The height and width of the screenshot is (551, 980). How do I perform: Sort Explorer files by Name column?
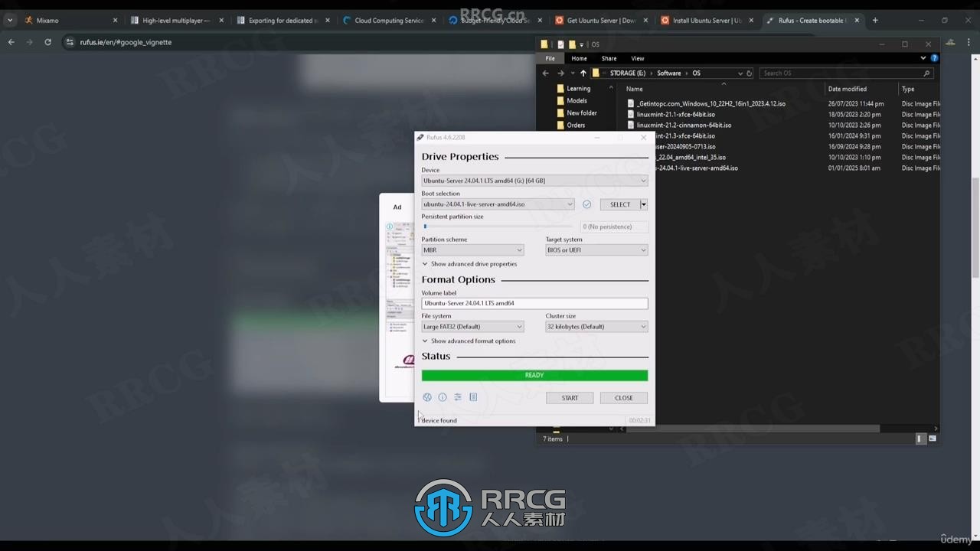[x=724, y=89]
